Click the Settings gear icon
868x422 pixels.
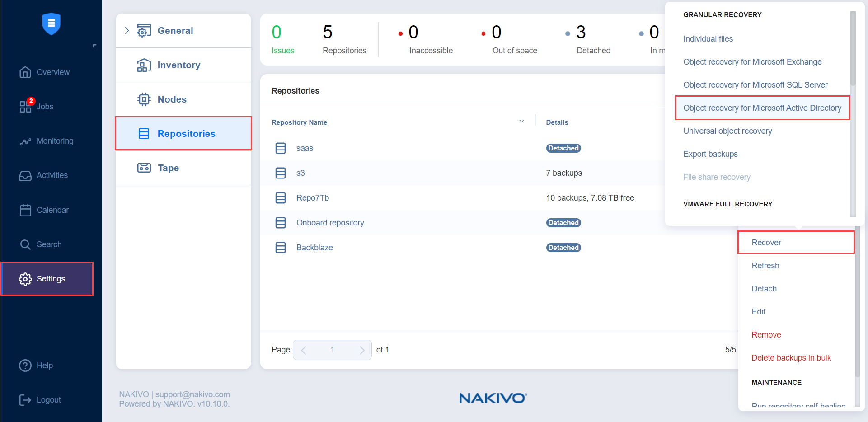pos(25,279)
